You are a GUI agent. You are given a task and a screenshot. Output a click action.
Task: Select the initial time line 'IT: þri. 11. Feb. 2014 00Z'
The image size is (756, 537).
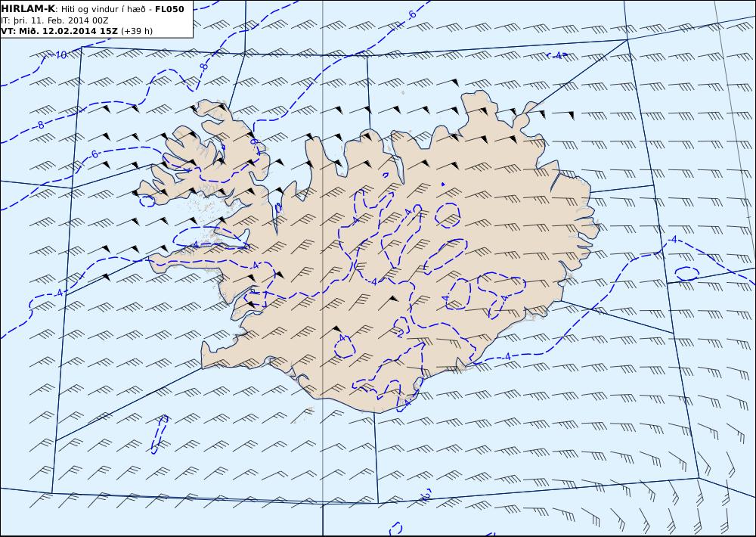(54, 20)
